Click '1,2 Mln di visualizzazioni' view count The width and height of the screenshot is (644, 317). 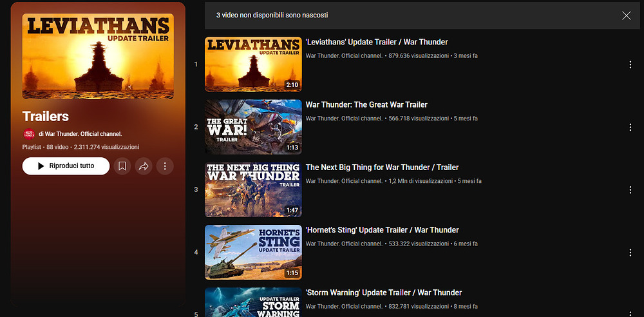421,181
